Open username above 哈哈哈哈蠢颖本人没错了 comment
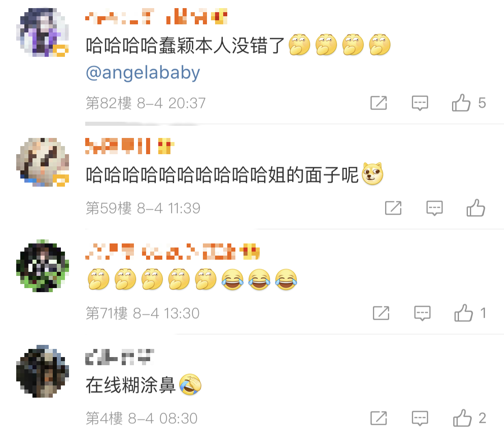 pyautogui.click(x=156, y=16)
